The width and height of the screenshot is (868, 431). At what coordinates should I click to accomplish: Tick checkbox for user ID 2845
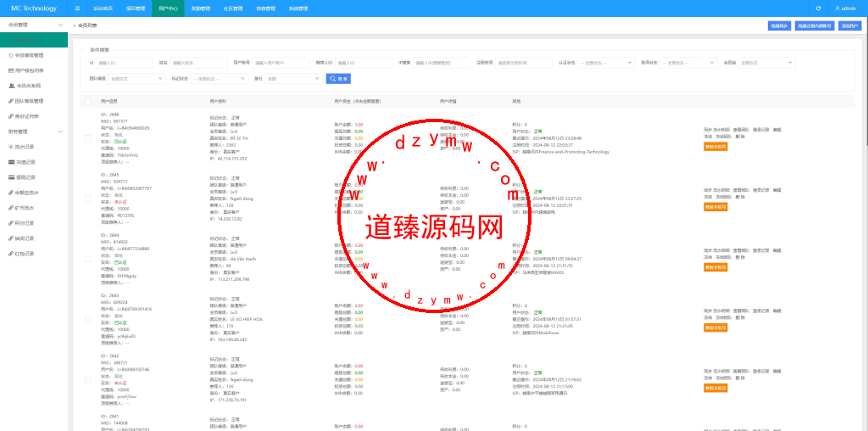[88, 199]
